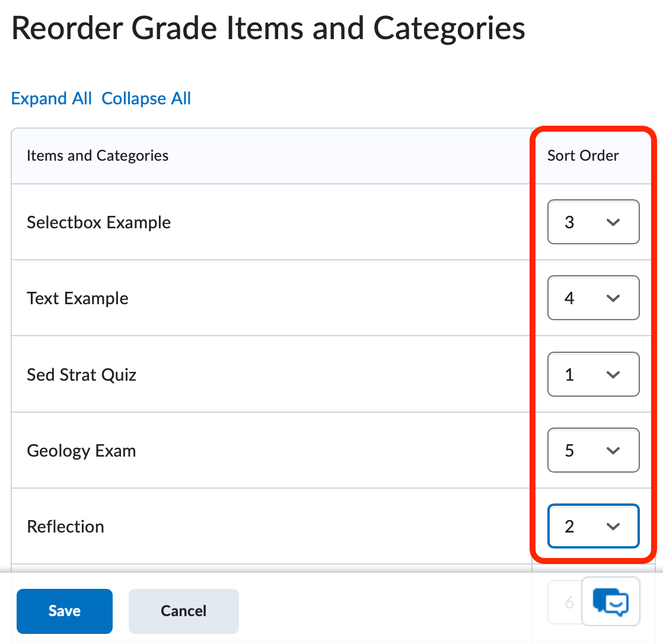Collapse All grade categories
663x644 pixels.
[x=146, y=98]
